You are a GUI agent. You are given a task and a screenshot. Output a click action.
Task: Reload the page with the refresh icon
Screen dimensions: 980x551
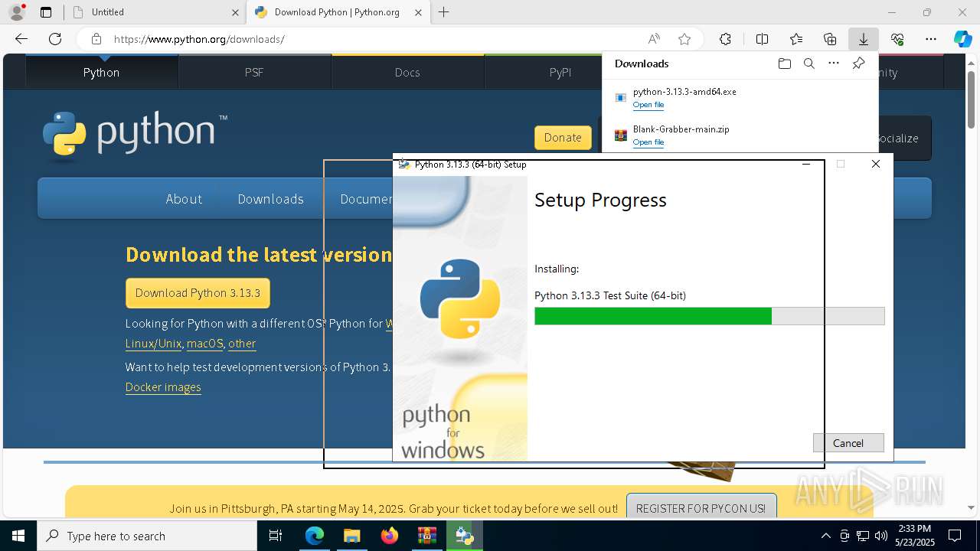click(55, 39)
